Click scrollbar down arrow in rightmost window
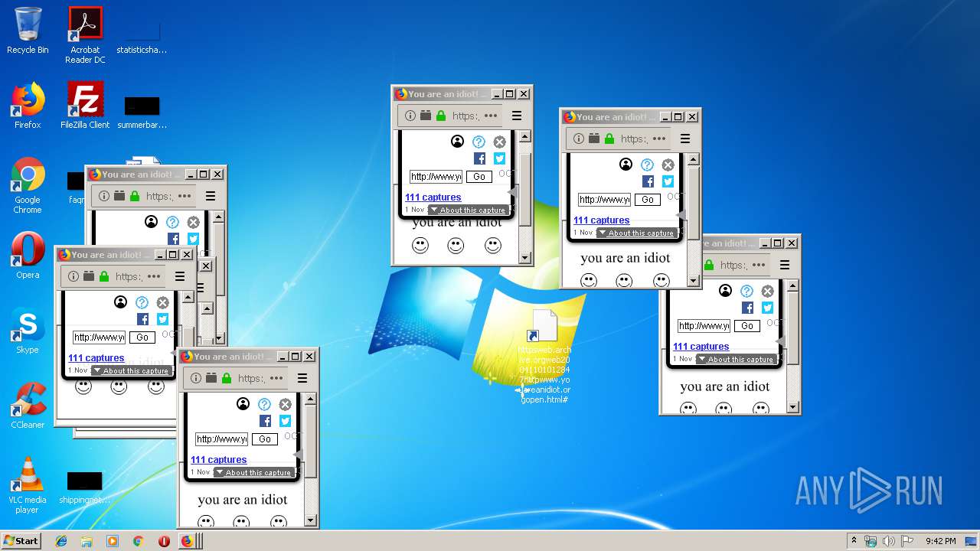Viewport: 980px width, 551px height. point(792,407)
